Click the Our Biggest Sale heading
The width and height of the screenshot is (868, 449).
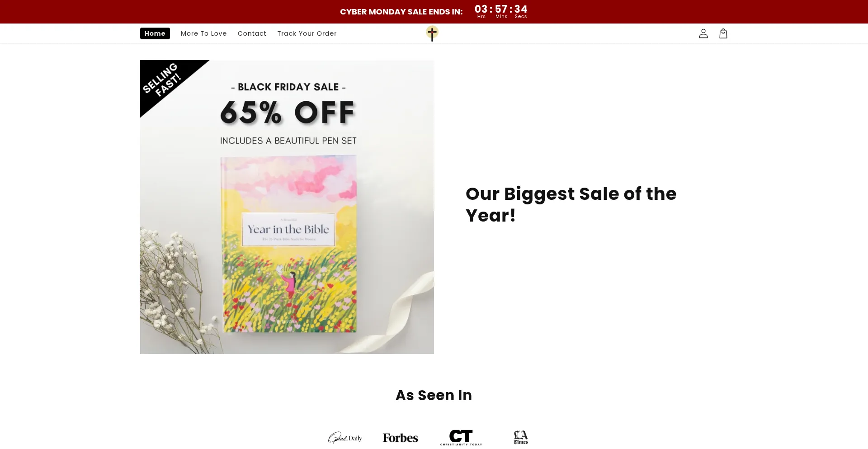tap(571, 204)
